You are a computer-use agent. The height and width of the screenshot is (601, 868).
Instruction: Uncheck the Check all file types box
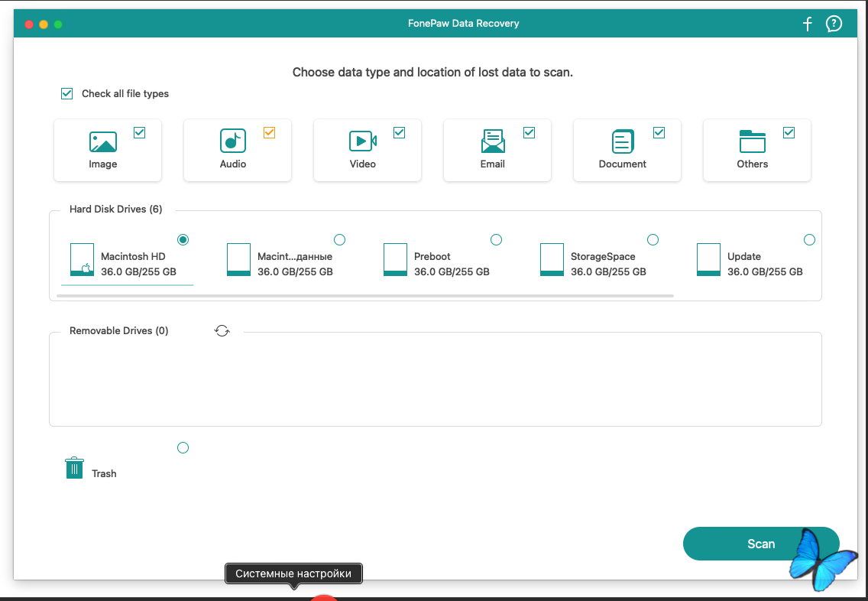click(x=67, y=93)
